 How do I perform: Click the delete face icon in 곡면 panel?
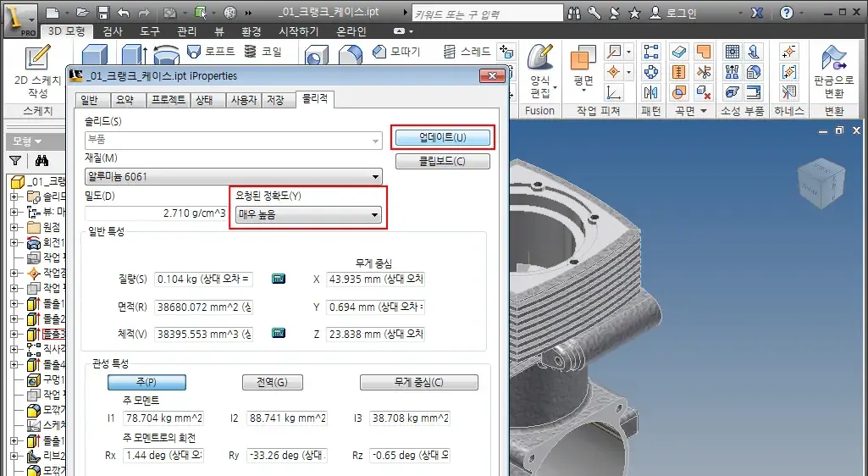(x=704, y=91)
